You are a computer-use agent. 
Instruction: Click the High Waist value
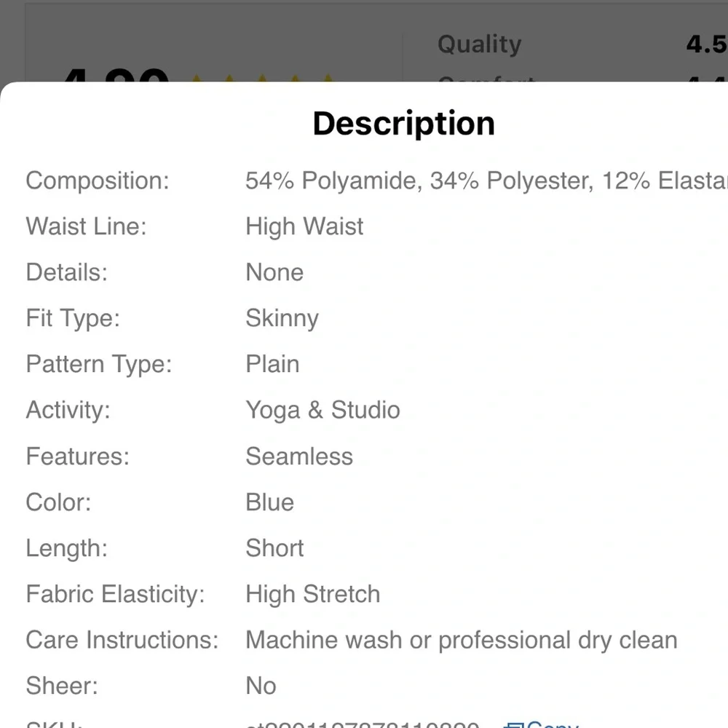304,226
